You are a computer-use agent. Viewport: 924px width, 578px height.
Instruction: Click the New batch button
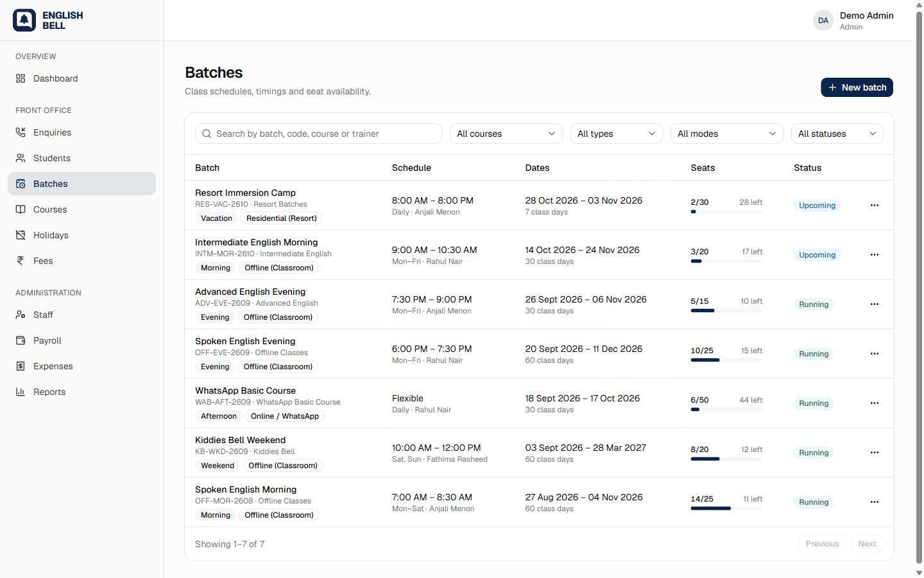(857, 87)
